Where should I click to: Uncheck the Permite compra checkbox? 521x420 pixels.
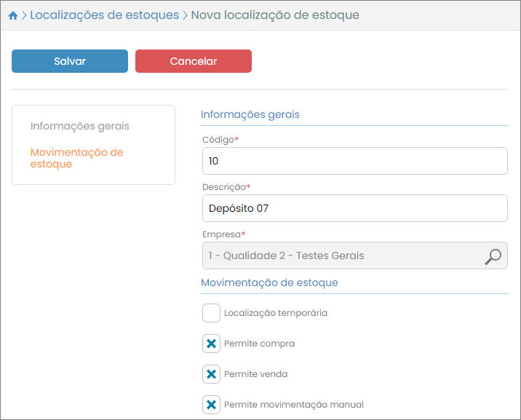point(211,344)
